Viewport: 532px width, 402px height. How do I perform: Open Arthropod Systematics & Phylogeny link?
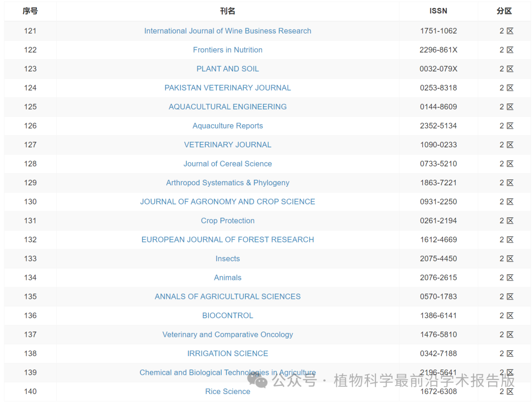228,183
